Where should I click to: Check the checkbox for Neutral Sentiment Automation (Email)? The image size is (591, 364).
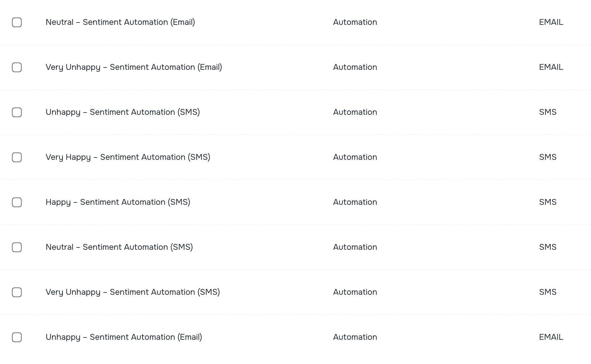pos(17,22)
